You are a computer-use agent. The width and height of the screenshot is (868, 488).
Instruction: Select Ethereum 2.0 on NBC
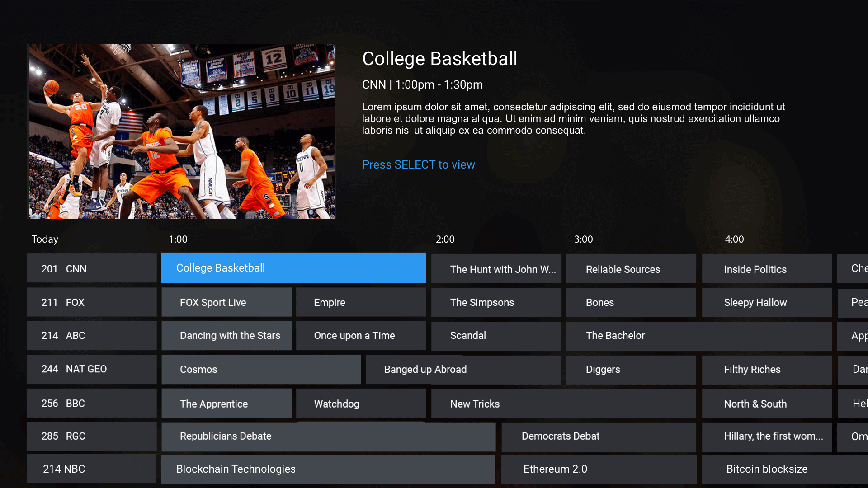(x=598, y=469)
